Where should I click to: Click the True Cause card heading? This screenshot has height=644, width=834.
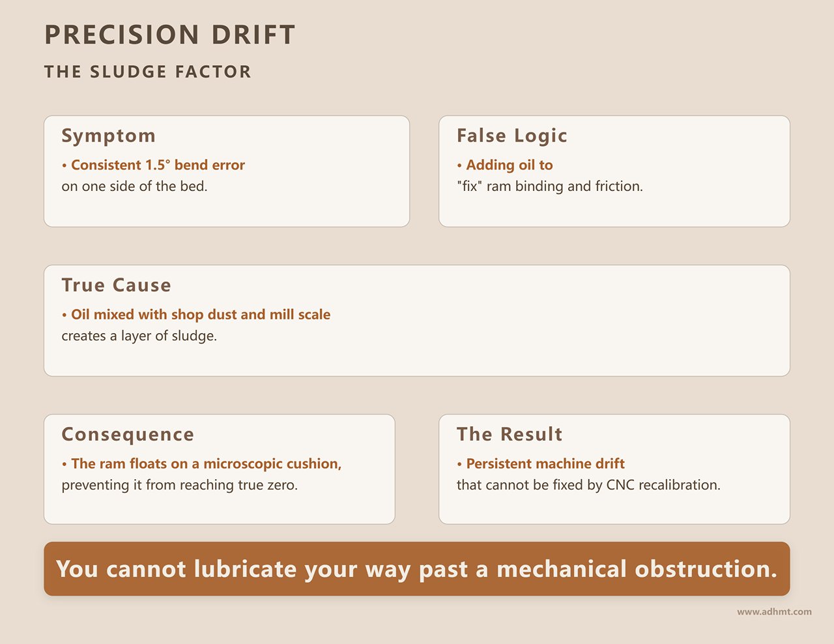(x=117, y=285)
